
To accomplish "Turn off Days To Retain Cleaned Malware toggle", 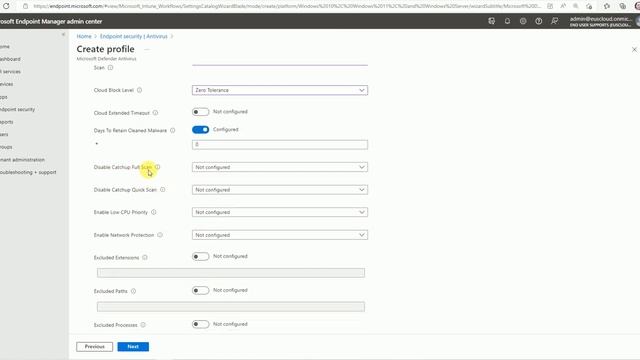I will click(x=200, y=130).
